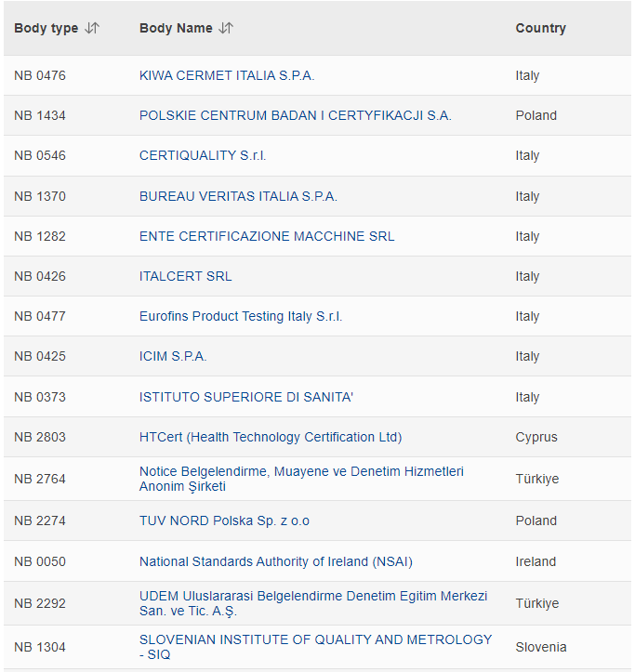Select cell NB 0050
Image resolution: width=635 pixels, height=672 pixels.
pyautogui.click(x=40, y=561)
